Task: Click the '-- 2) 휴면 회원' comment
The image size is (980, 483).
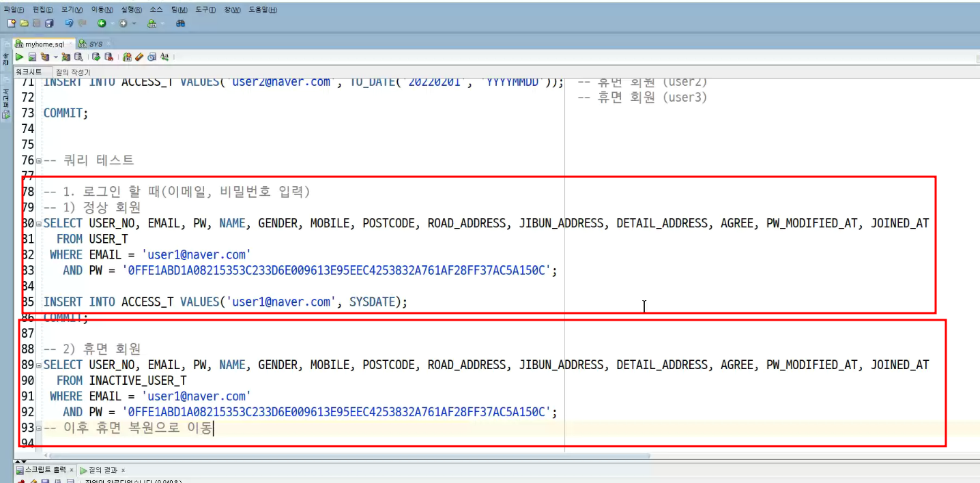Action: tap(92, 349)
